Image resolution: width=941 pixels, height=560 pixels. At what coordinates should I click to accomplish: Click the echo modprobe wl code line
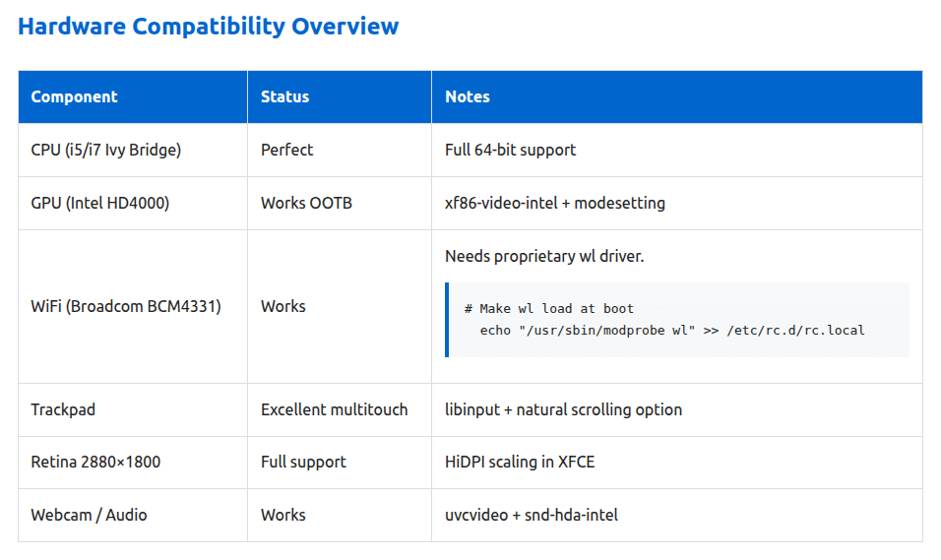tap(672, 330)
